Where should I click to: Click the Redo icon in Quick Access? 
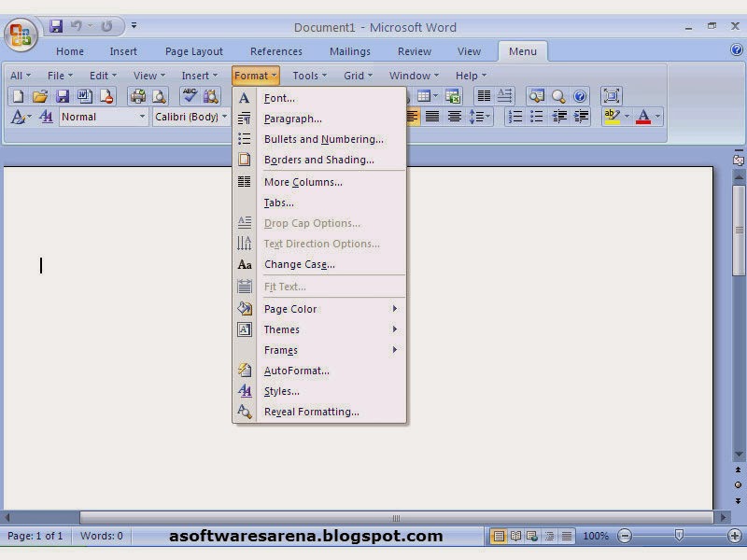106,26
